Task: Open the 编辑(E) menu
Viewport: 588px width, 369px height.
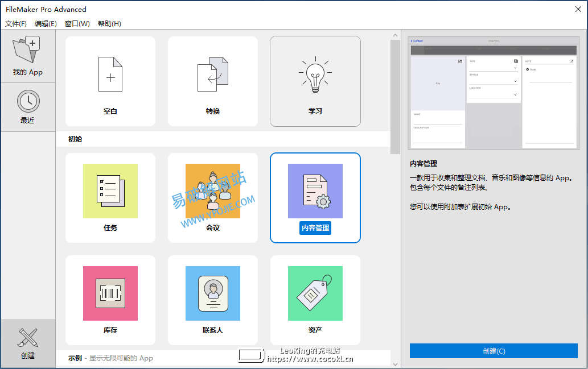Action: click(x=46, y=24)
